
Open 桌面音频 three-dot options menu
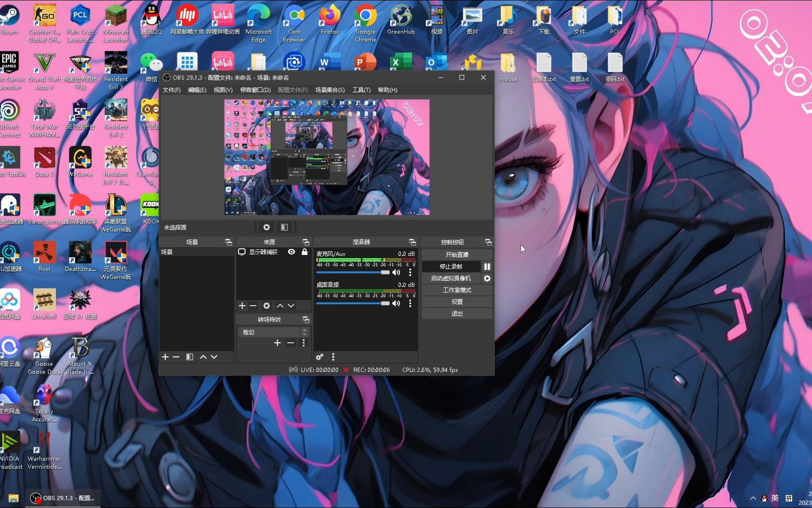tap(410, 303)
